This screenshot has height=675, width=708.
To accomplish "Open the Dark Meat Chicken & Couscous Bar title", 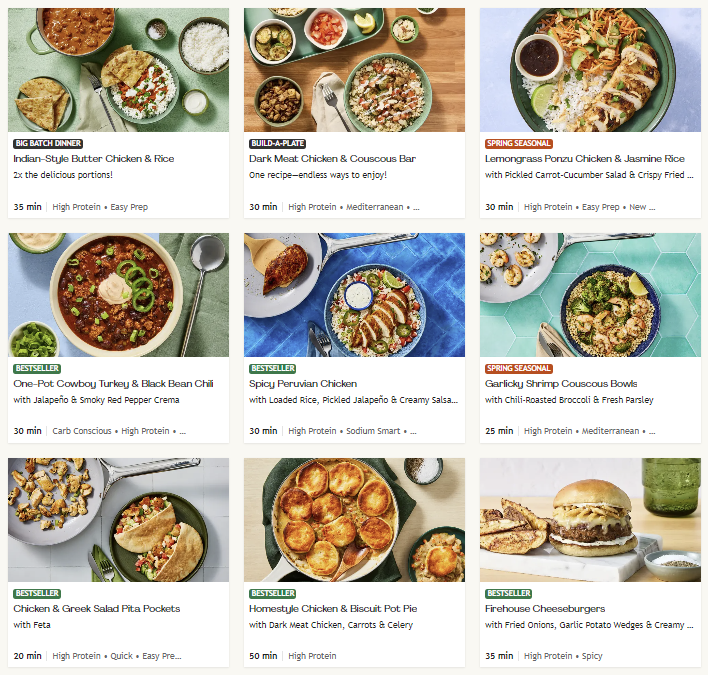I will (332, 159).
